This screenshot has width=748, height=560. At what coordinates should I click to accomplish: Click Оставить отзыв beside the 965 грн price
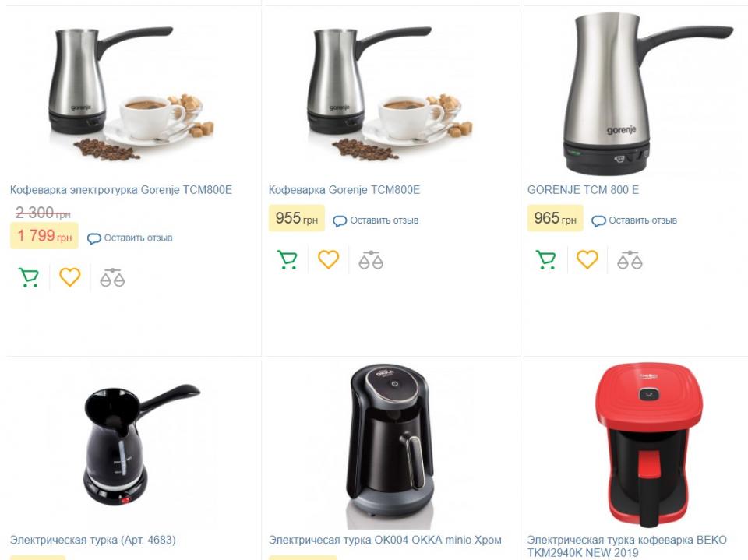coord(634,220)
